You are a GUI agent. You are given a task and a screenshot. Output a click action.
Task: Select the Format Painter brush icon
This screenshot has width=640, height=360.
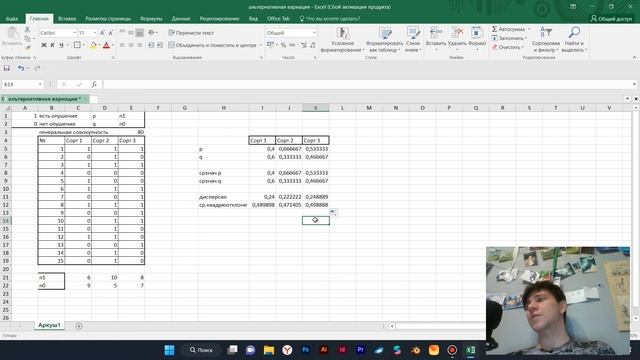(x=27, y=47)
